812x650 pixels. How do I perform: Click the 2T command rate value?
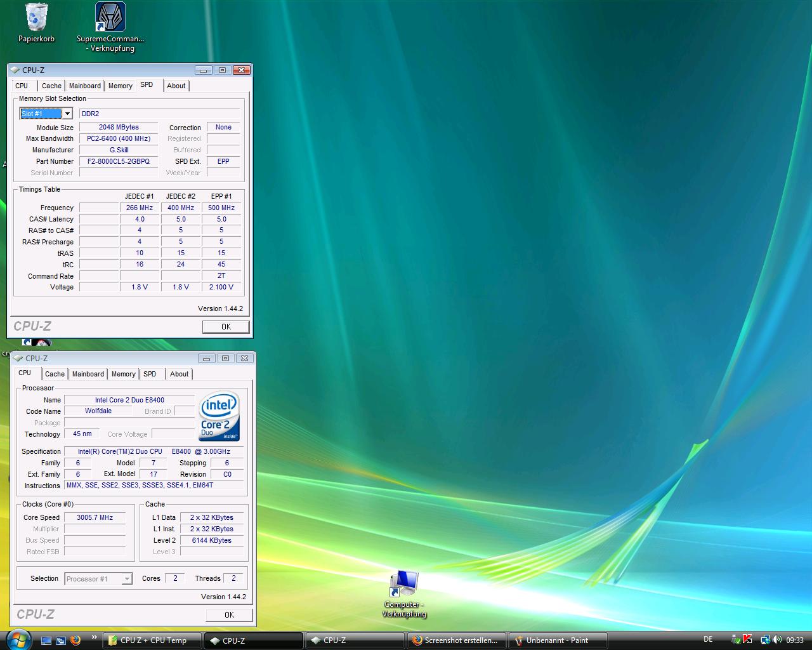point(221,275)
